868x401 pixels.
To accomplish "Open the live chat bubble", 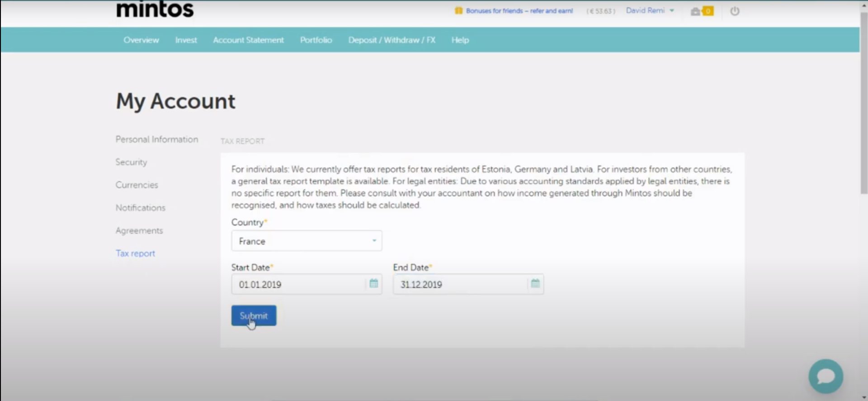I will pos(826,376).
